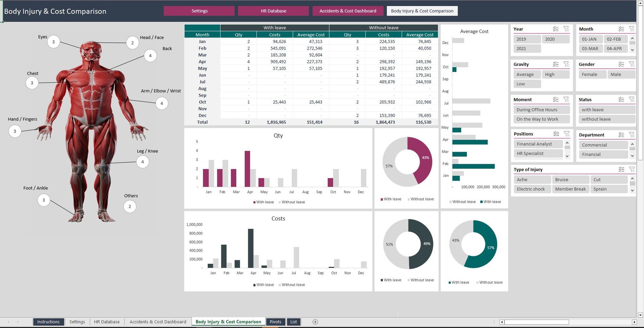Screen dimensions: 644x328
Task: Clear filter on the Department slicer
Action: 632,135
